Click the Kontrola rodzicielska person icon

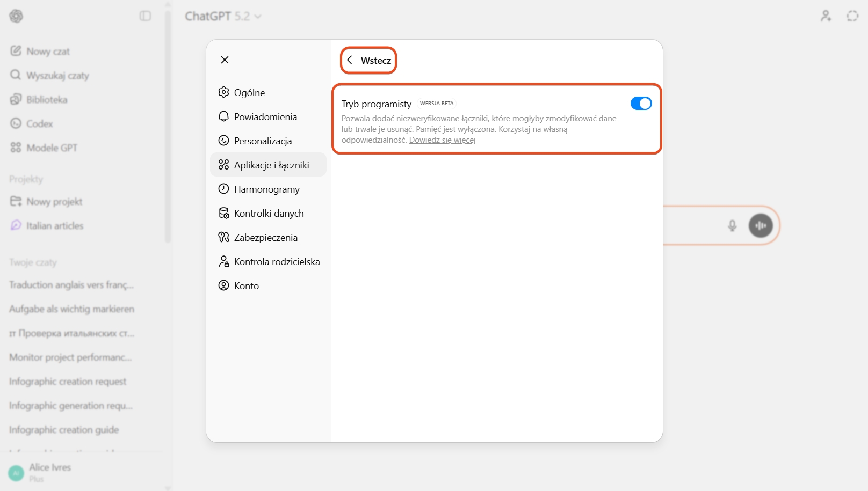[223, 261]
